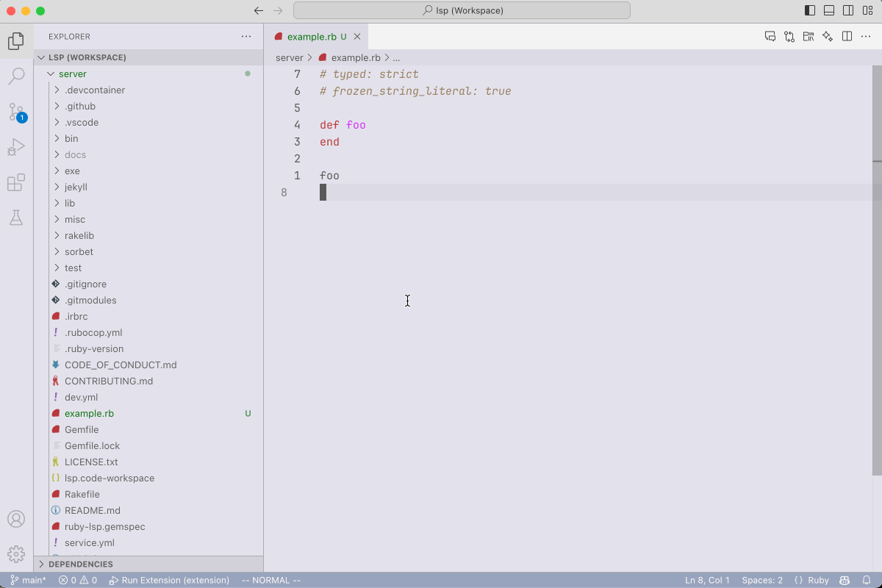Screen dimensions: 882x588
Task: Expand the docs folder
Action: pos(148,154)
